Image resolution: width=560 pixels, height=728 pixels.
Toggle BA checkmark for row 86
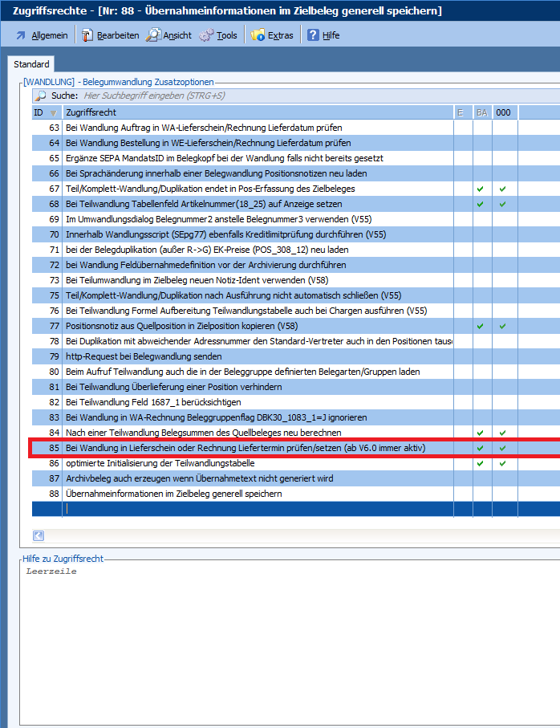[x=481, y=463]
